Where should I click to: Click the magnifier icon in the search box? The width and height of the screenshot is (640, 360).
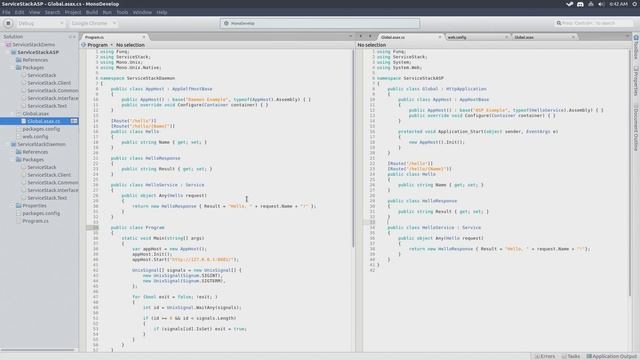click(559, 23)
